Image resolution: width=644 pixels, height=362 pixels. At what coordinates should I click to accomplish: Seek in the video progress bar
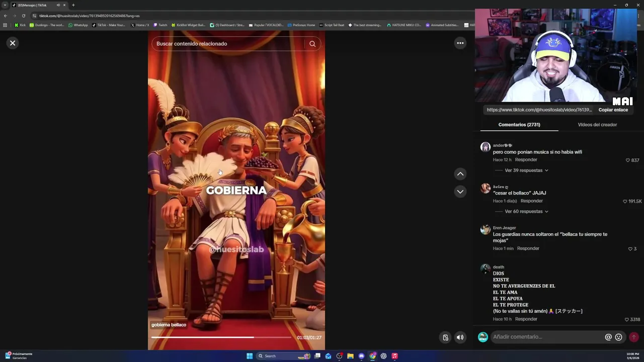tap(221, 337)
